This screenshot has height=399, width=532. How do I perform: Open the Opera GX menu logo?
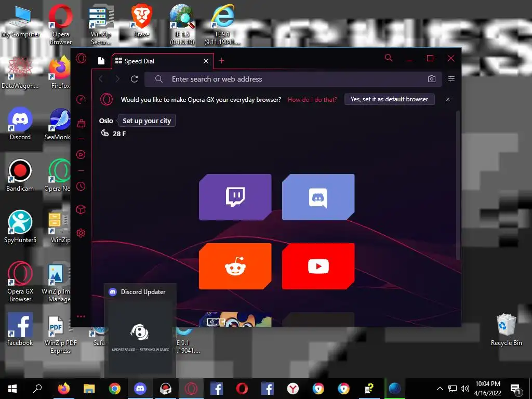click(x=81, y=58)
